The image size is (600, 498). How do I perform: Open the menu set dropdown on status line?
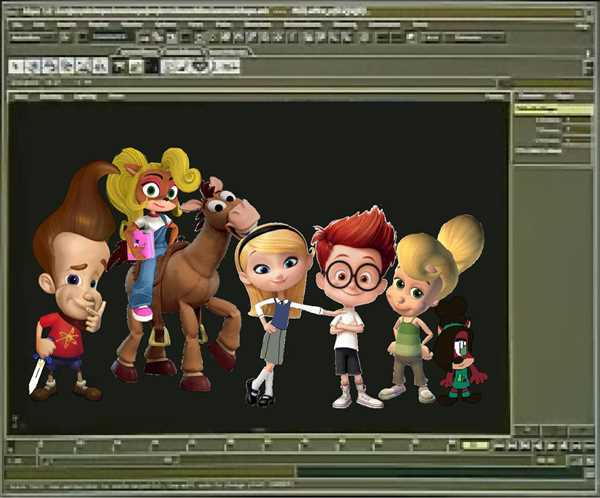33,38
